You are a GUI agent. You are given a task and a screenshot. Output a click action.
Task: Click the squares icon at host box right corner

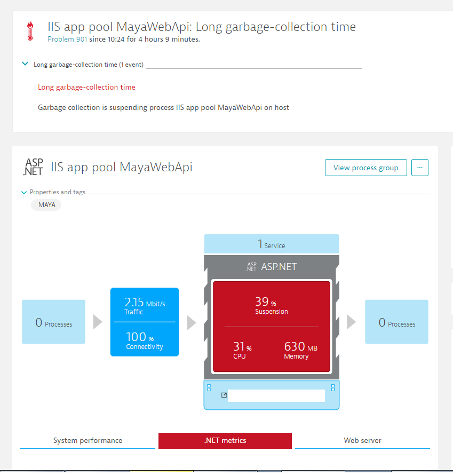pos(333,387)
